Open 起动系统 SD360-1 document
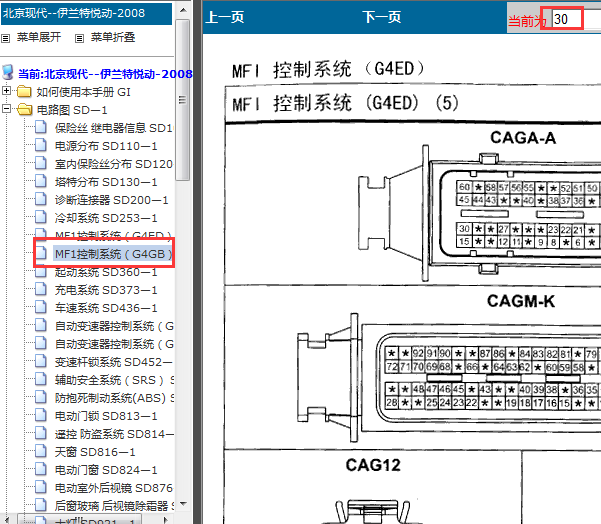The height and width of the screenshot is (524, 601). point(106,272)
